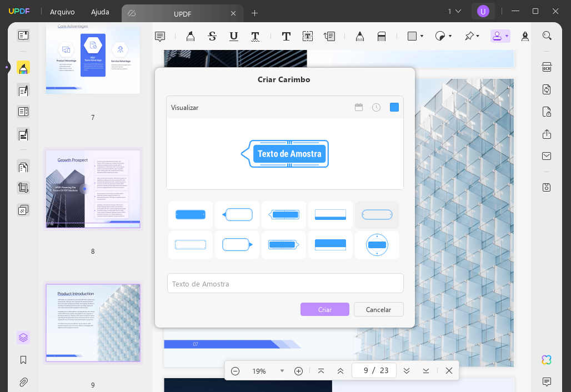Save the document using disk icon
The height and width of the screenshot is (392, 571).
coord(547,188)
